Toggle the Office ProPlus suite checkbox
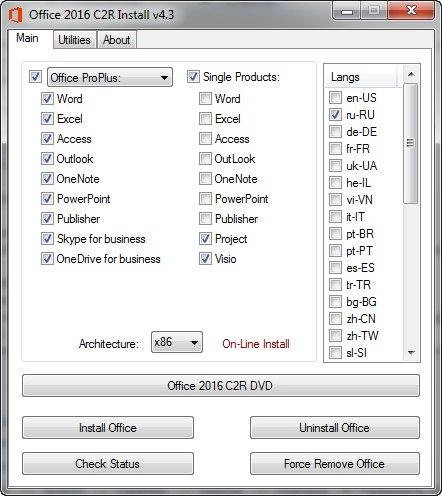The height and width of the screenshot is (496, 442). (x=35, y=76)
